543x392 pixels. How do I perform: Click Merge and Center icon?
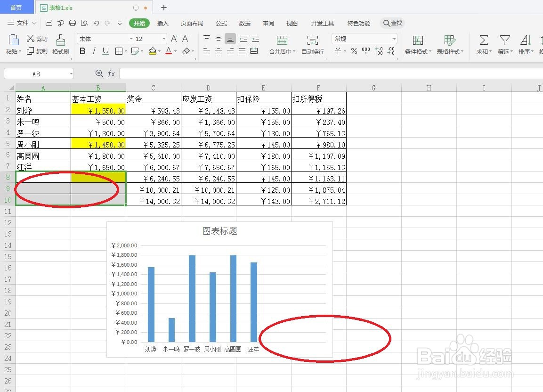[x=282, y=40]
